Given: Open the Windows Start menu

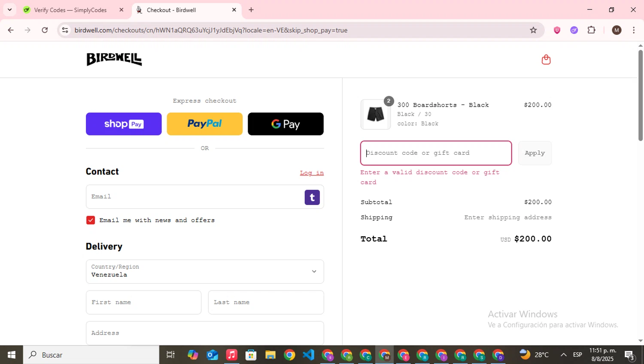Looking at the screenshot, I should (x=12, y=355).
